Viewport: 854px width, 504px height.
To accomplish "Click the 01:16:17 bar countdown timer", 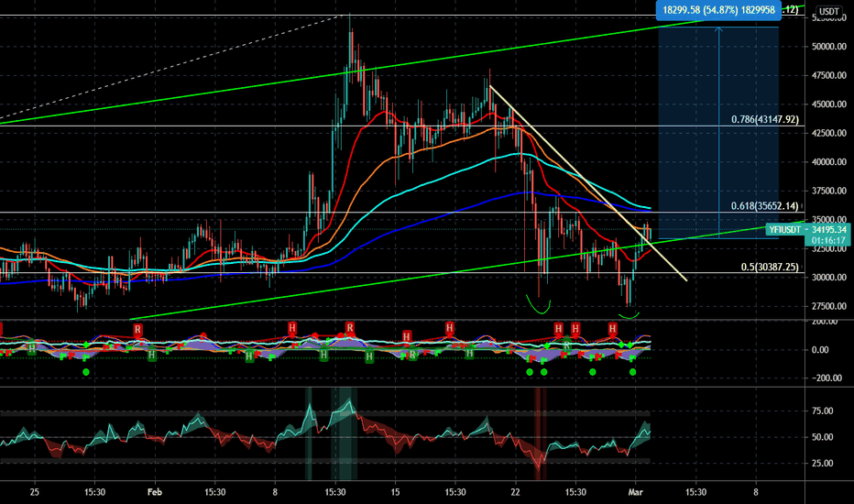I will click(x=827, y=240).
